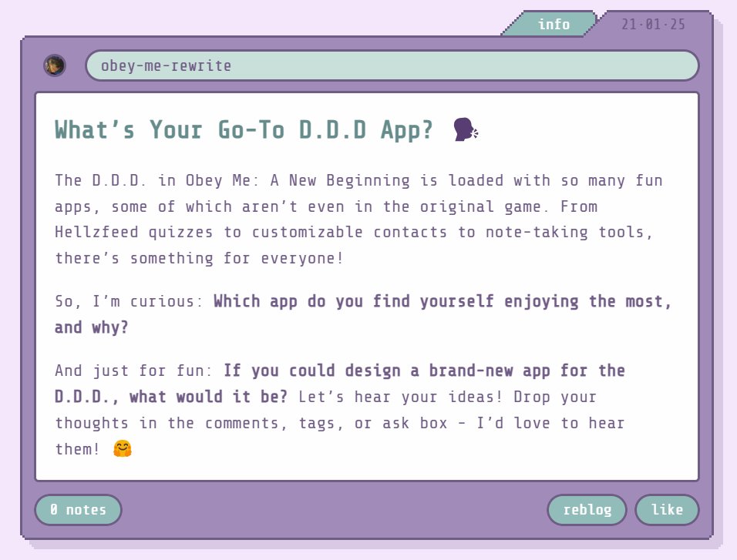Select the avatar icon next to the blog name
The width and height of the screenshot is (737, 560).
(x=53, y=65)
